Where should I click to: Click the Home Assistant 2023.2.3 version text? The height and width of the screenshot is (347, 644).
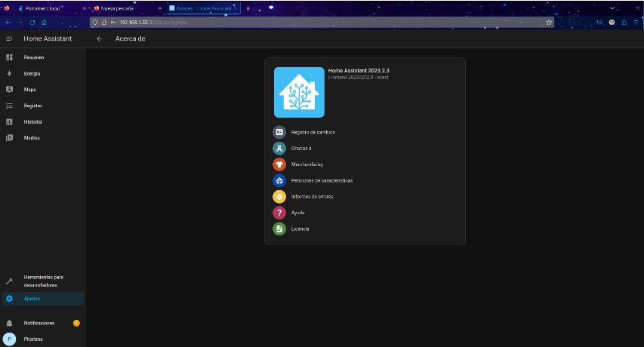pyautogui.click(x=359, y=71)
